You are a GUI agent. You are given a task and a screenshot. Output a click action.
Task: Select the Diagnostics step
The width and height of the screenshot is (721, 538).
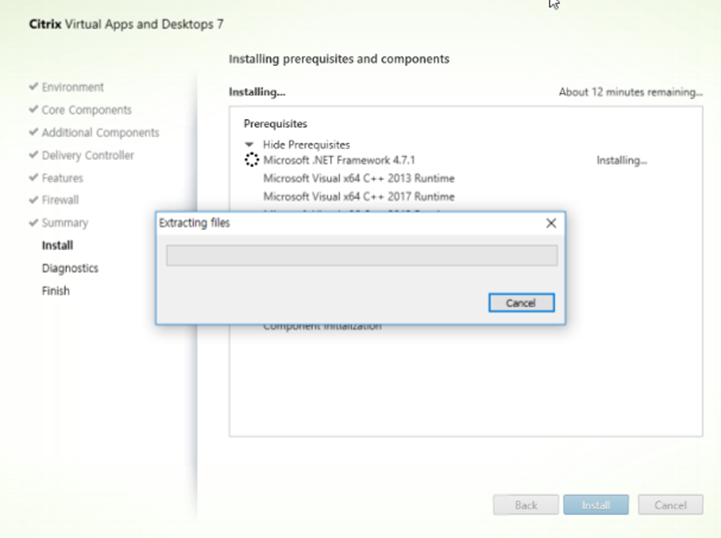(x=70, y=268)
